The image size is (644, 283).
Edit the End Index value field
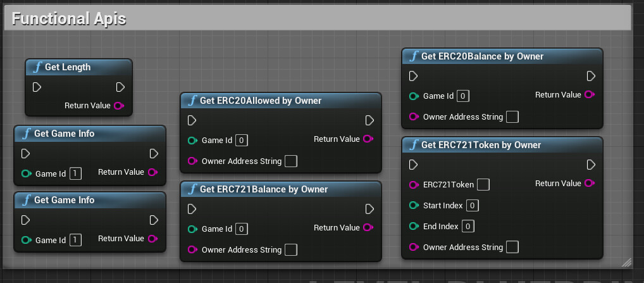pyautogui.click(x=468, y=226)
